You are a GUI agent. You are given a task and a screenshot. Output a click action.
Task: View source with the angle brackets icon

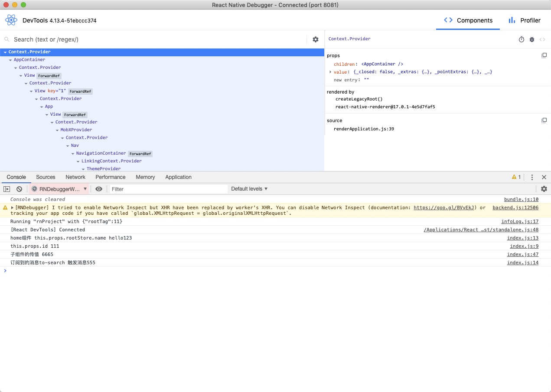[542, 39]
